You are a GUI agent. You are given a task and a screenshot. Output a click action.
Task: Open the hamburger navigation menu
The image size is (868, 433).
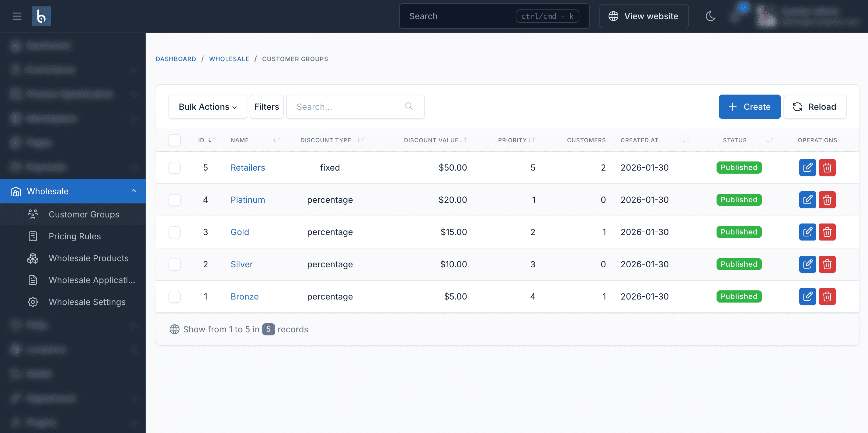click(16, 16)
